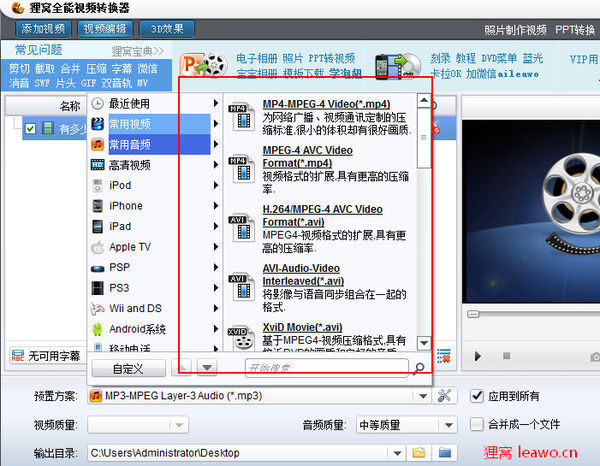Uncheck the video file checkbox in list
Image resolution: width=600 pixels, height=466 pixels.
coord(31,129)
